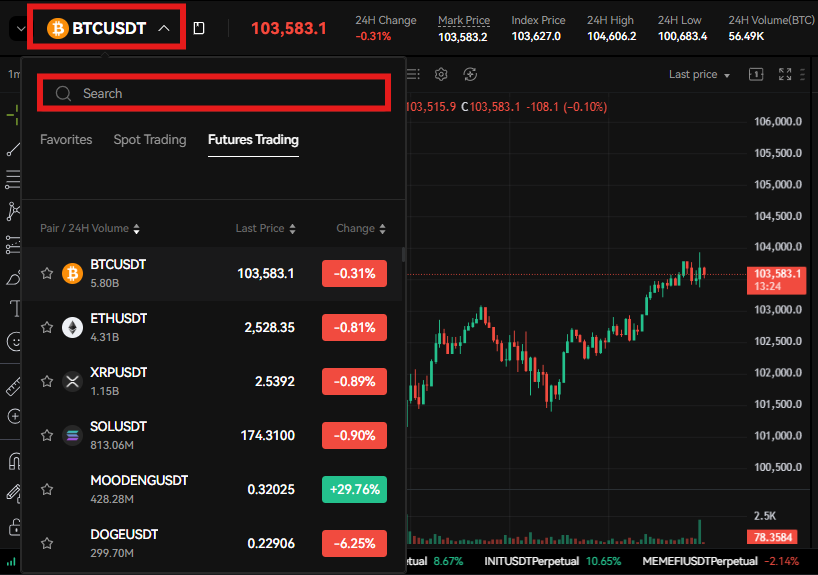The image size is (818, 575).
Task: Click the node pattern drawing tool
Action: 13,211
